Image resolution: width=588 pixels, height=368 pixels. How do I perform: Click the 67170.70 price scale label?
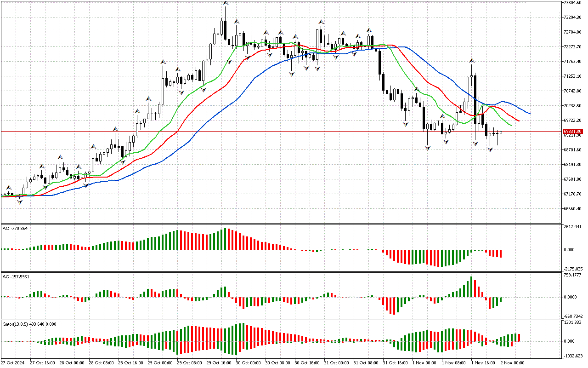573,194
